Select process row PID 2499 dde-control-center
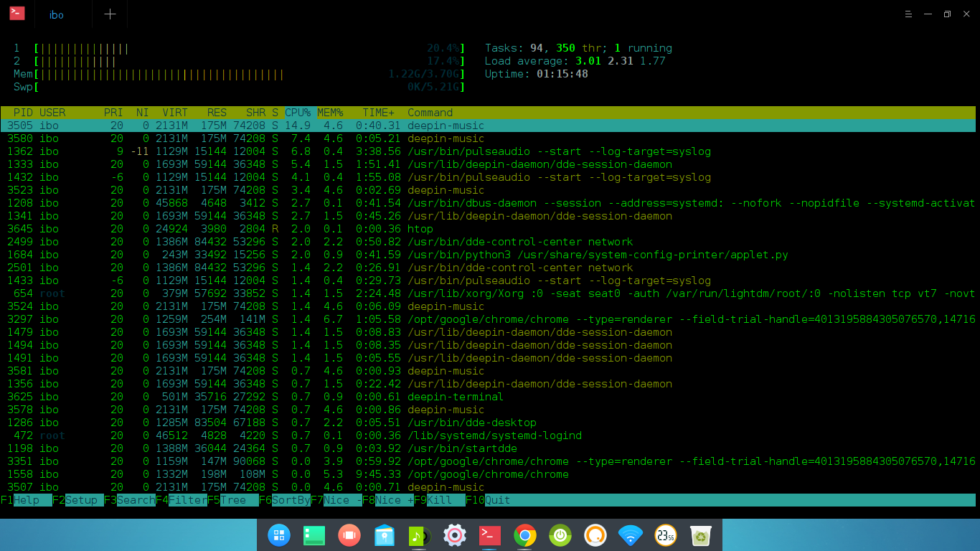 pyautogui.click(x=488, y=242)
